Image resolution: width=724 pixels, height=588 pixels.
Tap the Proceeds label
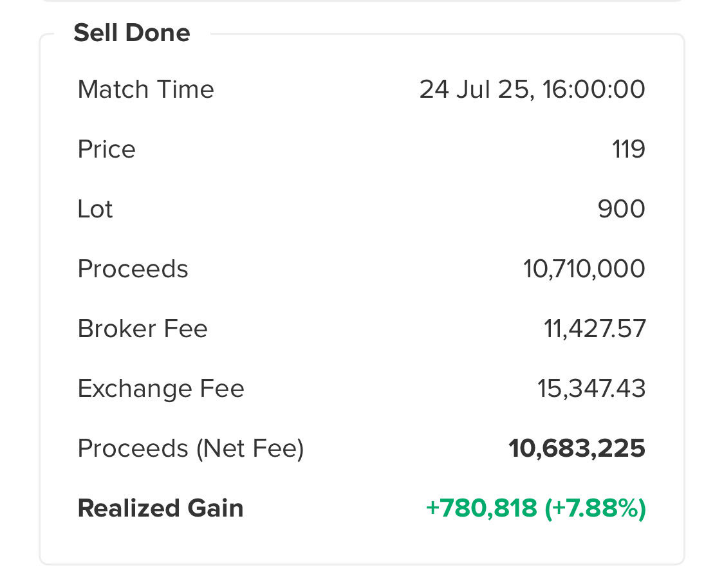pos(133,269)
